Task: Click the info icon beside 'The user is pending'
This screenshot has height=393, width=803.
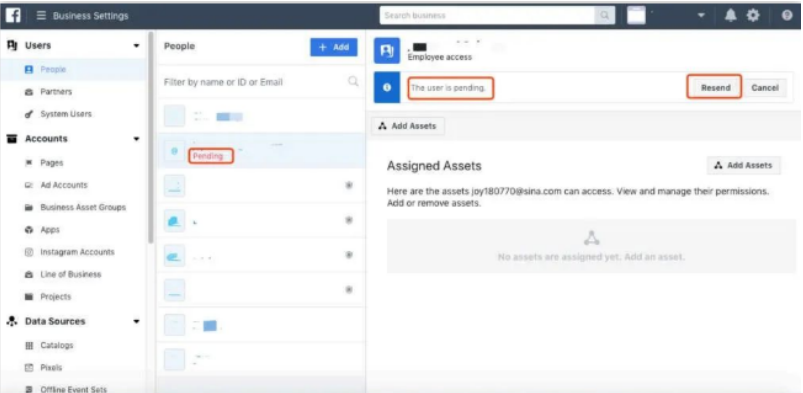Action: point(387,88)
